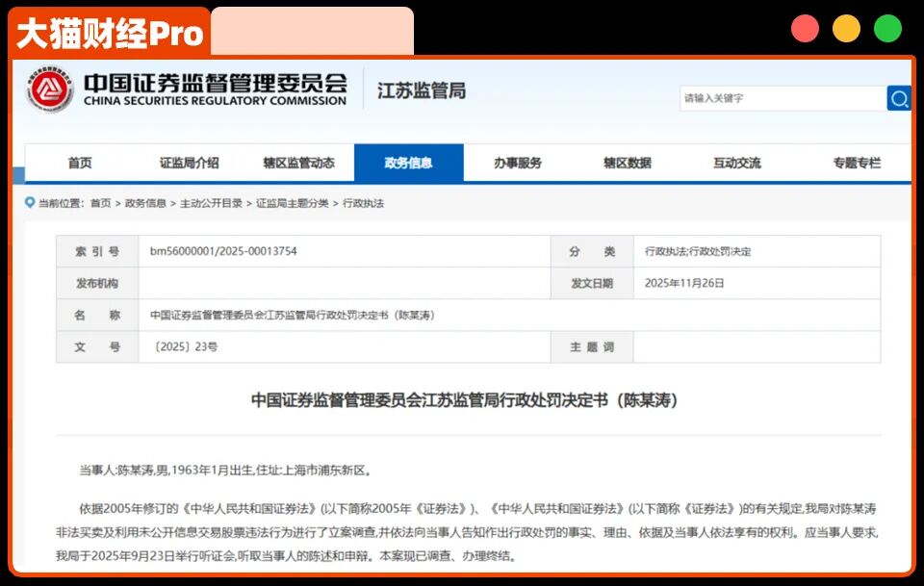Type in the keyword search field
Image resolution: width=924 pixels, height=586 pixels.
click(782, 98)
